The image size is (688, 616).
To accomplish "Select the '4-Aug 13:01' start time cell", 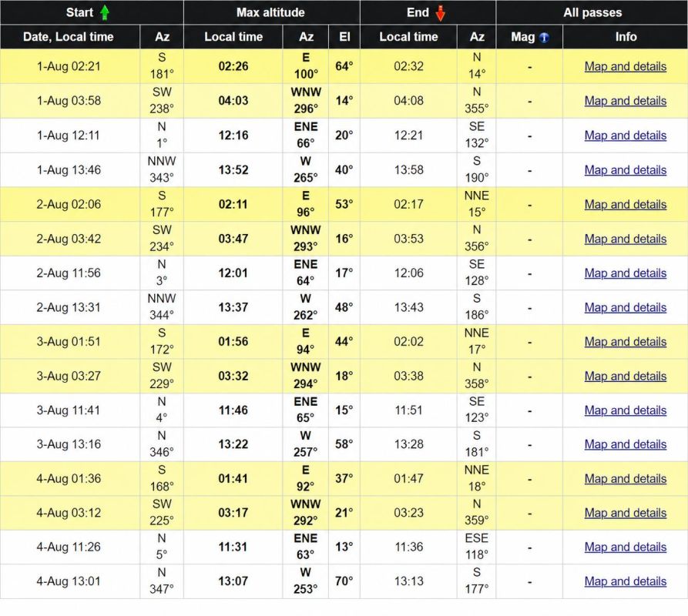I will 69,581.
